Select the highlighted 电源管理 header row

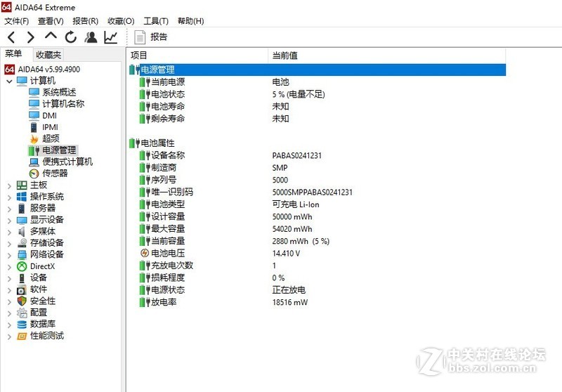[x=318, y=70]
